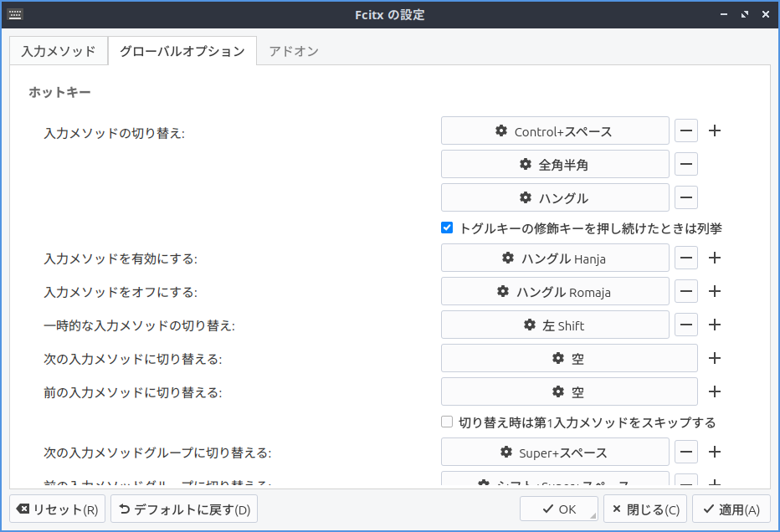
Task: Click the Control+スペース hotkey button
Action: coord(555,130)
